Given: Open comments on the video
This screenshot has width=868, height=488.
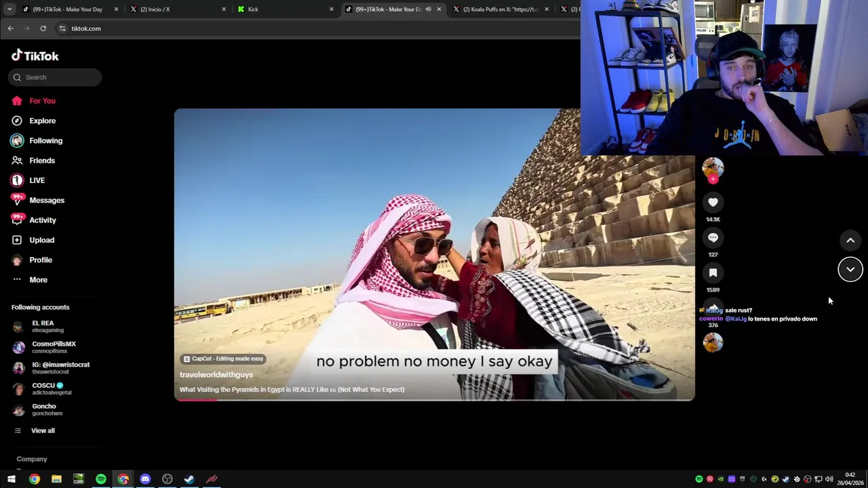Looking at the screenshot, I should [713, 237].
